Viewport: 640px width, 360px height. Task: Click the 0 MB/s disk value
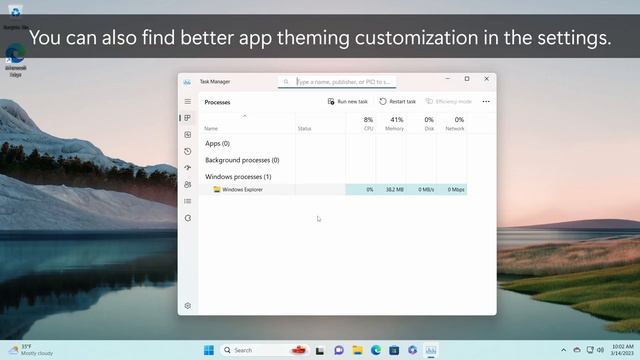[x=426, y=189]
